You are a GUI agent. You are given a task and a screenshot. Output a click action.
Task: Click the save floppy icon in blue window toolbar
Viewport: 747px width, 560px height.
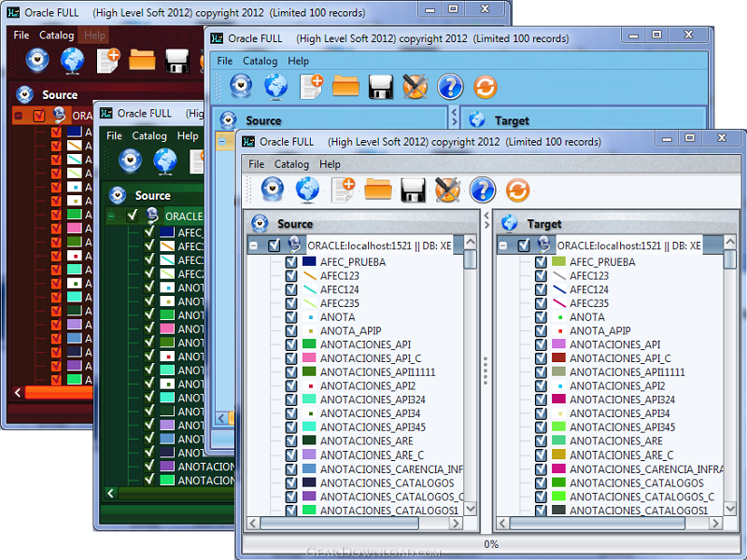click(x=380, y=87)
